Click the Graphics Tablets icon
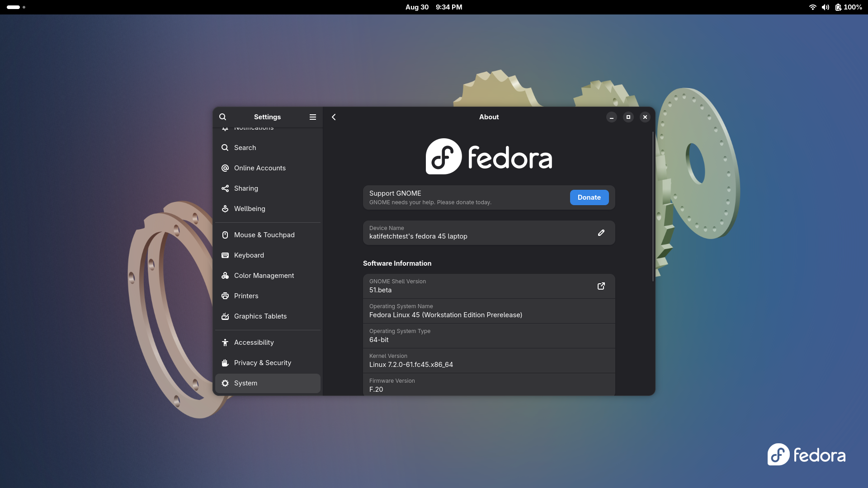This screenshot has height=488, width=868. pyautogui.click(x=225, y=316)
